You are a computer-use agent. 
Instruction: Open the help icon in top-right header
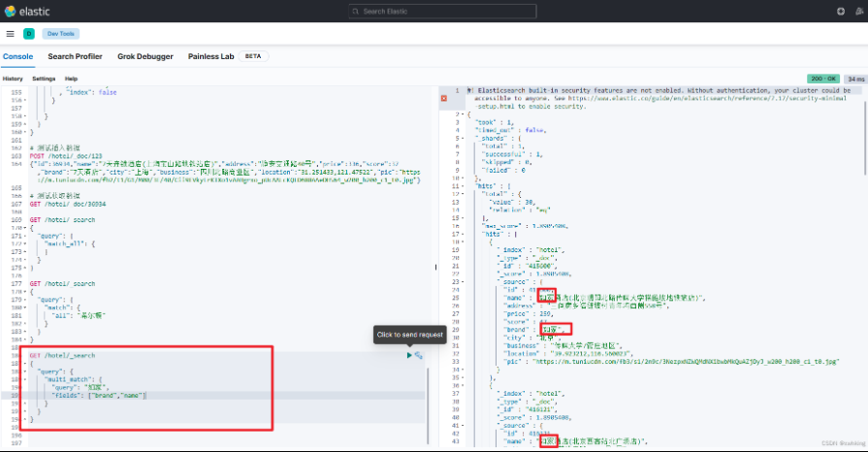click(841, 12)
